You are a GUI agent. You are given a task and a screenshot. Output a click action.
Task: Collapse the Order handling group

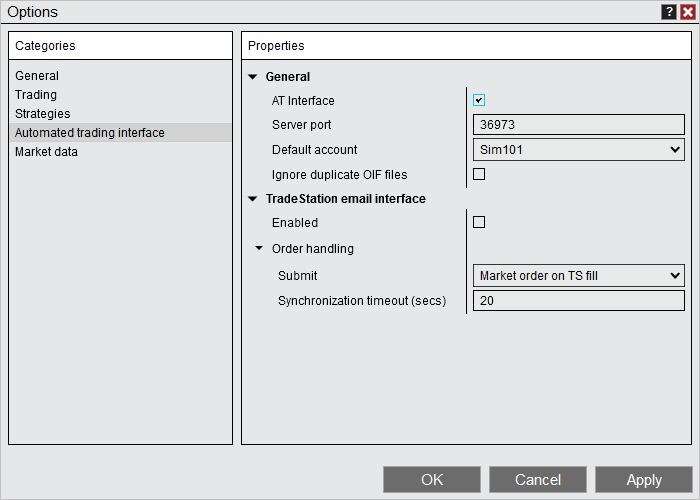pyautogui.click(x=259, y=248)
